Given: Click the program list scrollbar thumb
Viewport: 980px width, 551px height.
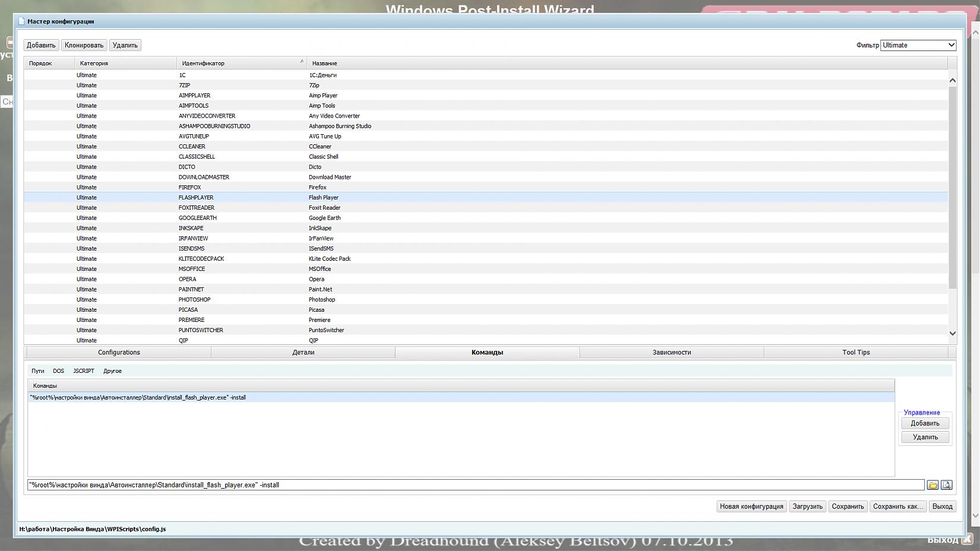Looking at the screenshot, I should click(x=953, y=187).
